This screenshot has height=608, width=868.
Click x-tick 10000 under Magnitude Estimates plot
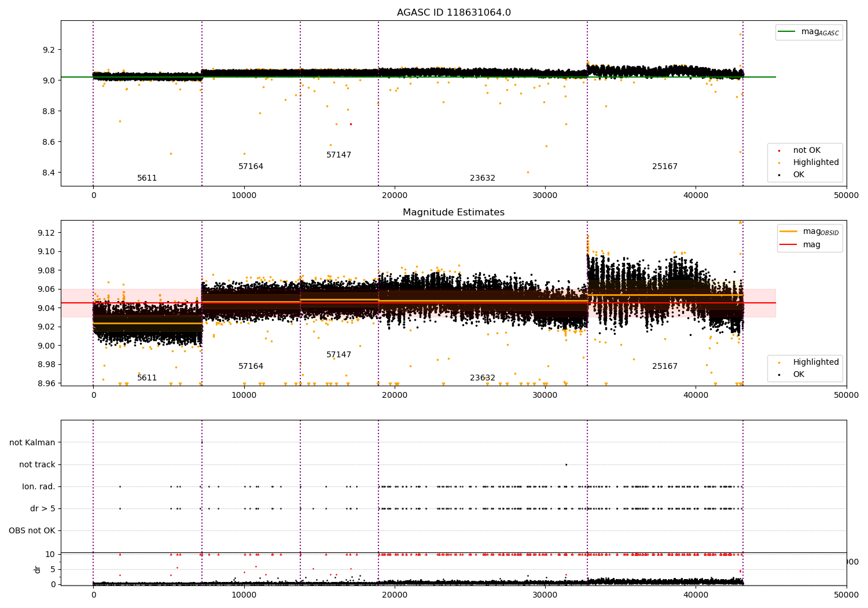pyautogui.click(x=244, y=395)
